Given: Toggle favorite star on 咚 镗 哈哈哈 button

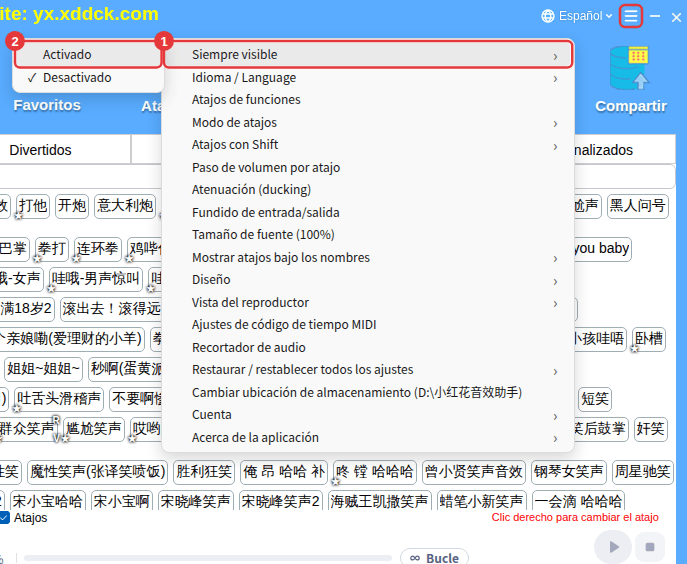Looking at the screenshot, I should pyautogui.click(x=336, y=482).
